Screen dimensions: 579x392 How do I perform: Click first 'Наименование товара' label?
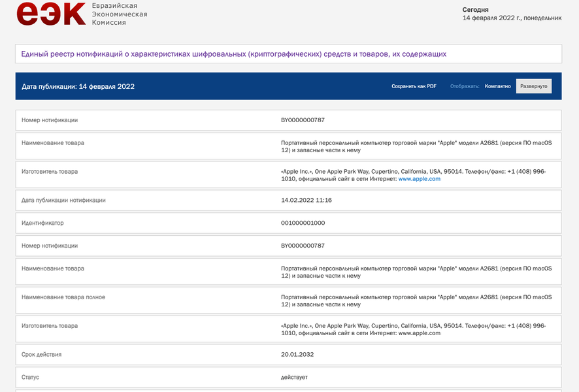point(53,143)
